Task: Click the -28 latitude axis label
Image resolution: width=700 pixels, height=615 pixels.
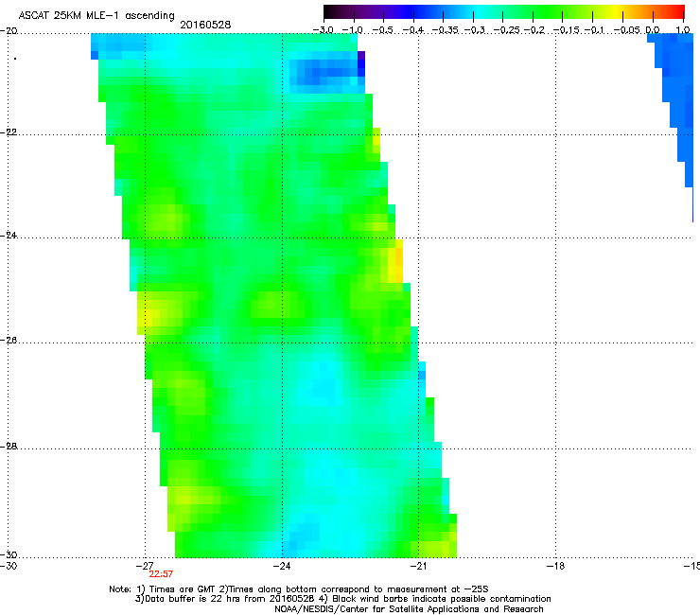Action: pyautogui.click(x=9, y=447)
